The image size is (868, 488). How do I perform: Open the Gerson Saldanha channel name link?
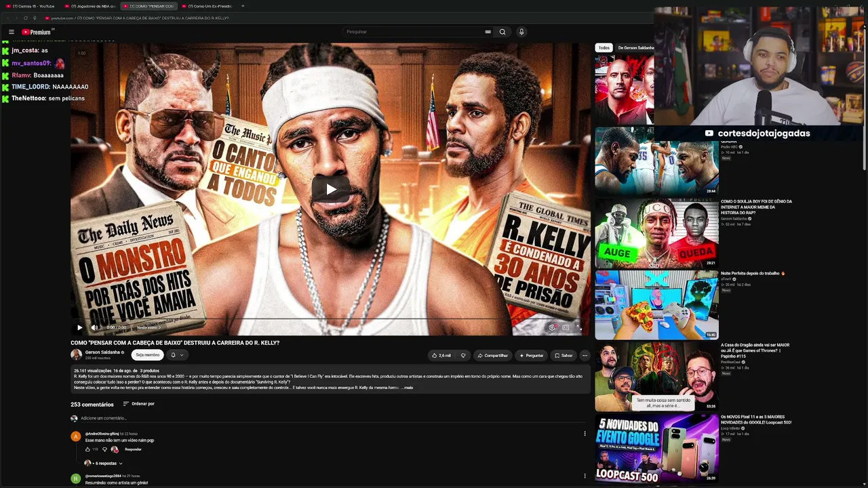pyautogui.click(x=103, y=352)
